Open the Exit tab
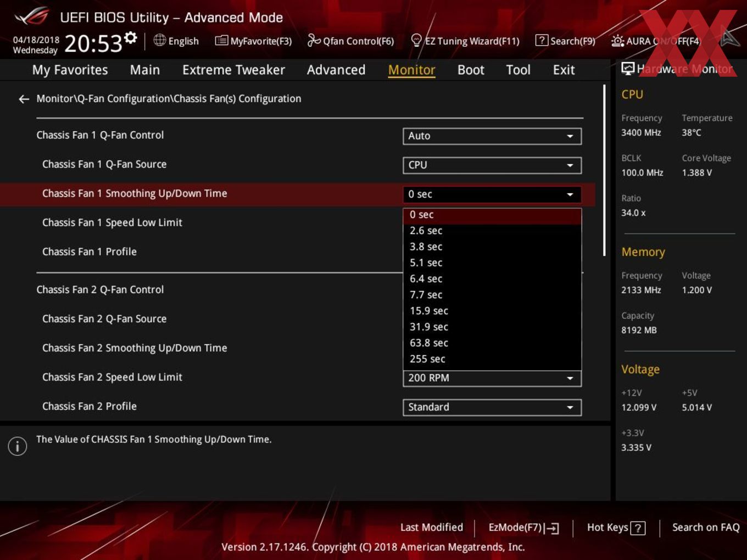The width and height of the screenshot is (747, 560). 564,70
